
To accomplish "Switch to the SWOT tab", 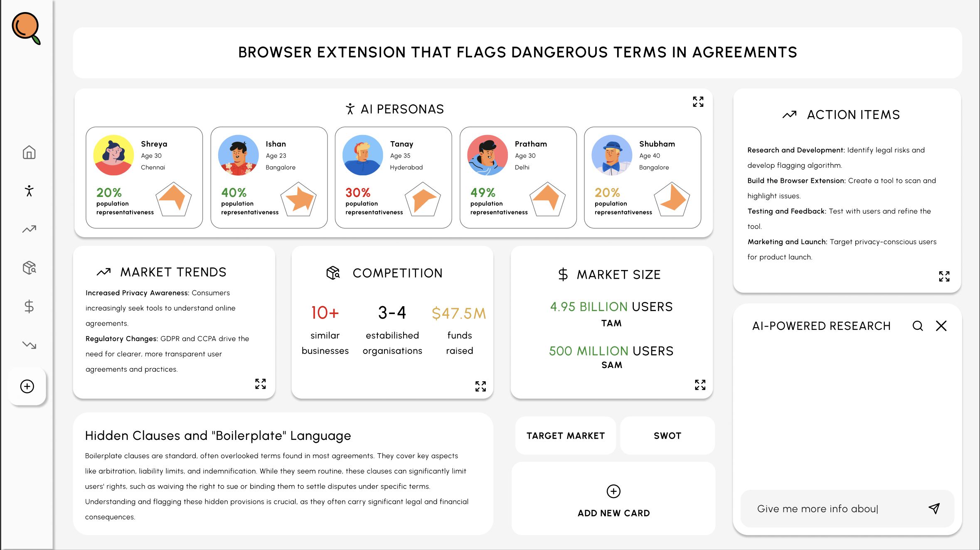I will tap(667, 436).
